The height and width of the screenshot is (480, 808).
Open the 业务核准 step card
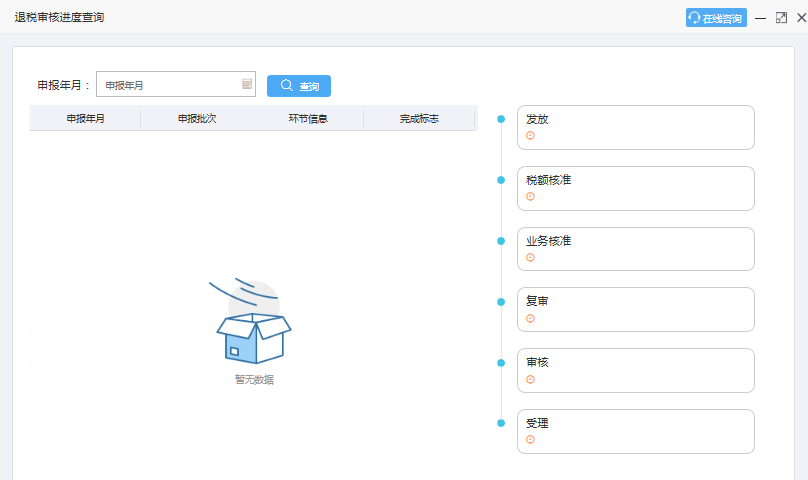click(x=636, y=249)
